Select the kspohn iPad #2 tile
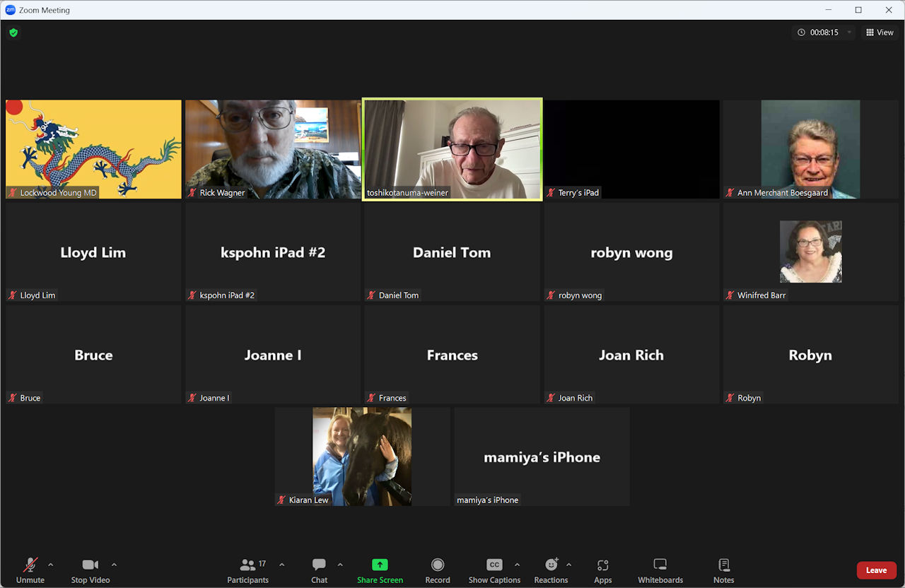Image resolution: width=905 pixels, height=588 pixels. (273, 252)
